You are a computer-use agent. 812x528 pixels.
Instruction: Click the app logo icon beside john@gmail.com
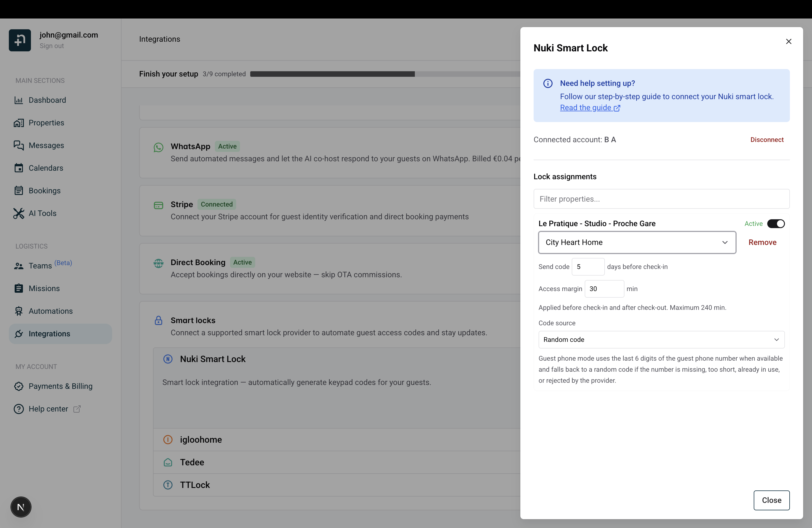[20, 40]
